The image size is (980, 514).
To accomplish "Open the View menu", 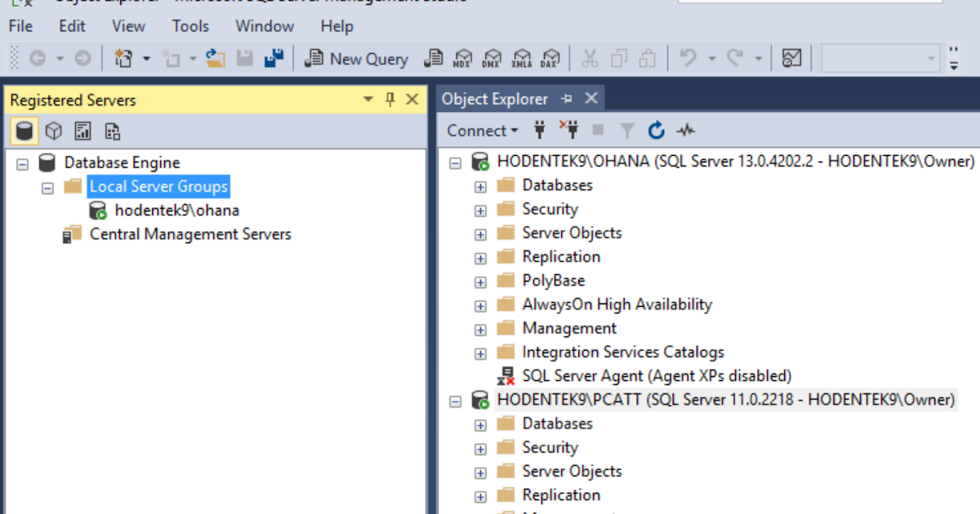I will point(128,26).
